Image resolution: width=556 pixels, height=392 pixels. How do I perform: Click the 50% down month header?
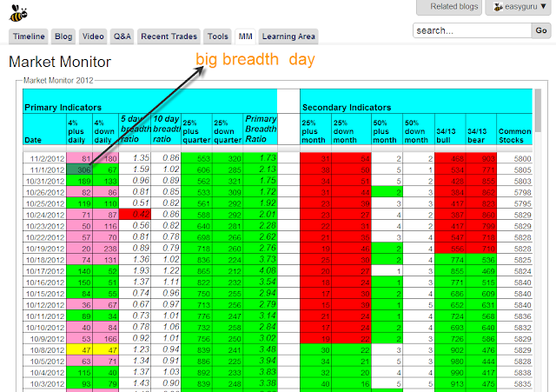pyautogui.click(x=419, y=130)
